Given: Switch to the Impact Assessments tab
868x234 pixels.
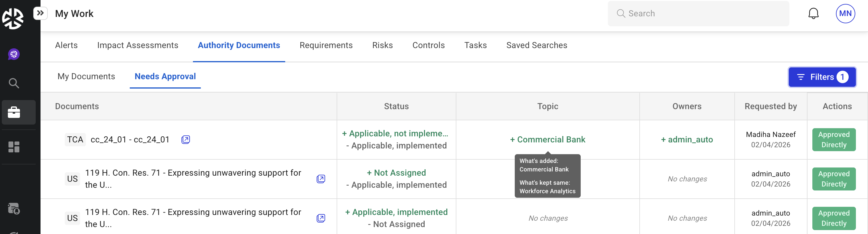Looking at the screenshot, I should (x=138, y=45).
